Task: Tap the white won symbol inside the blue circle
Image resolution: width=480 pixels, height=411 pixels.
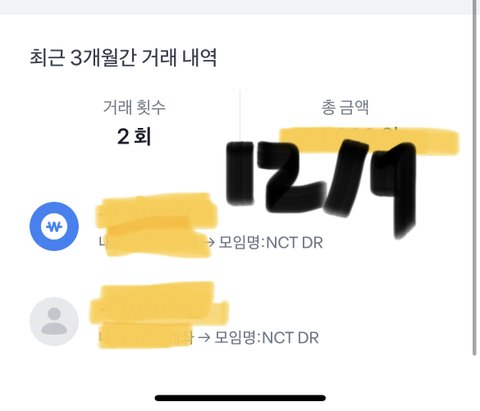Action: 54,227
